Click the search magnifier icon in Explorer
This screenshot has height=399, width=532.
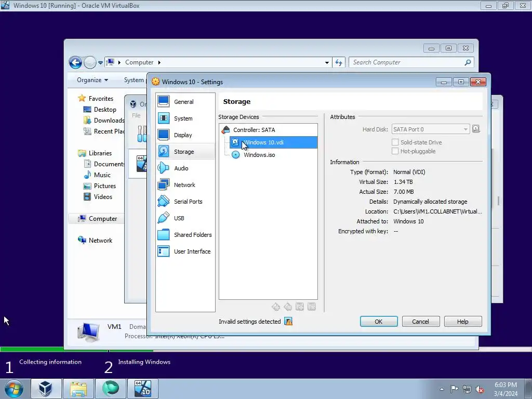468,62
